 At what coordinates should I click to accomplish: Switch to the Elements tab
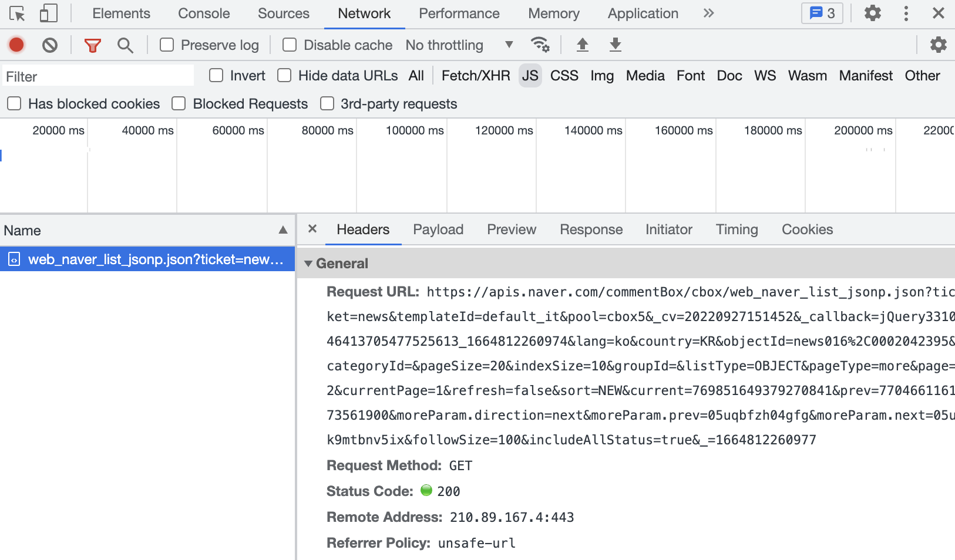tap(121, 13)
